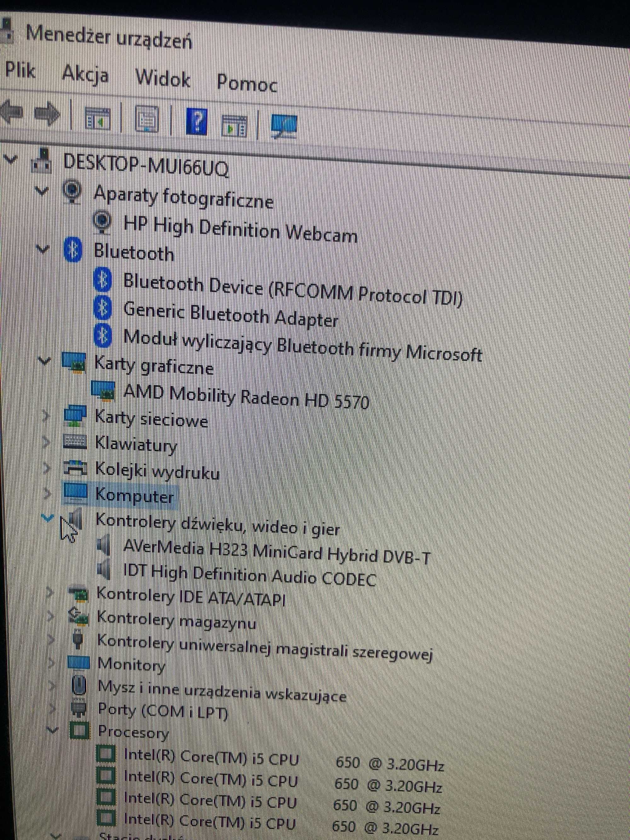This screenshot has height=840, width=630.
Task: Select HP High Definition Webcam device
Action: point(241,230)
